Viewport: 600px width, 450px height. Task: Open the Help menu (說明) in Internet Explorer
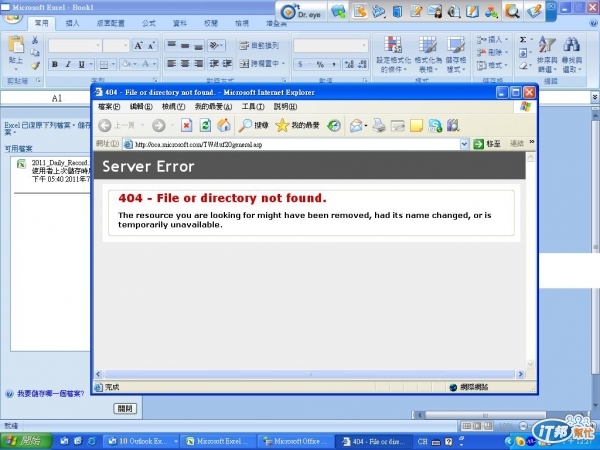pos(285,107)
